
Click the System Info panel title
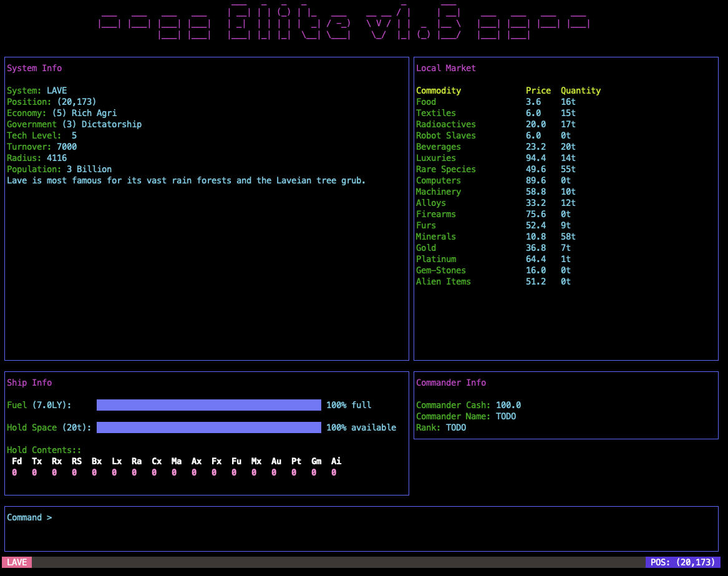click(34, 68)
